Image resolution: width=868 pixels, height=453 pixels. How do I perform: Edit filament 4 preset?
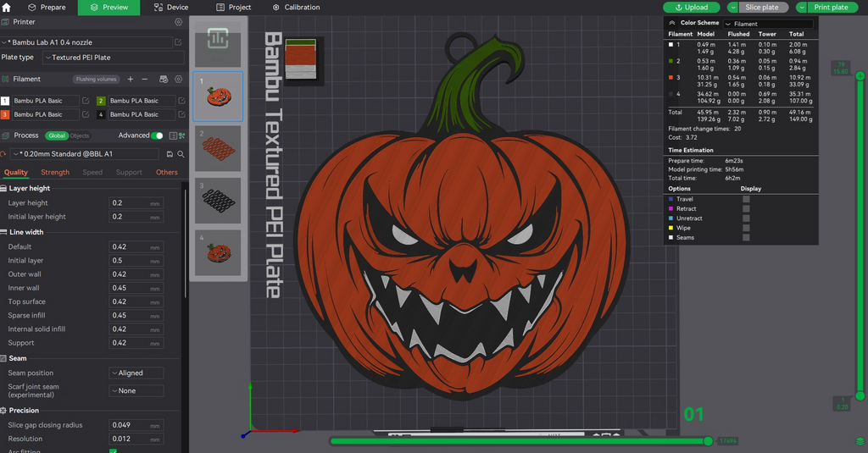pyautogui.click(x=181, y=114)
